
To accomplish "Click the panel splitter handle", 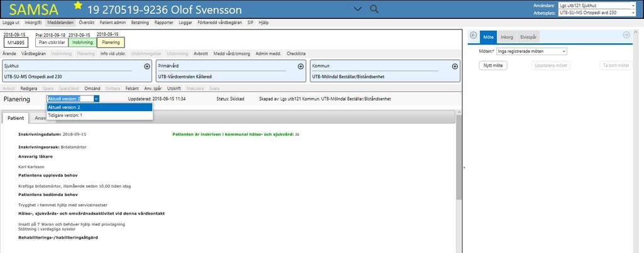I will pyautogui.click(x=464, y=167).
